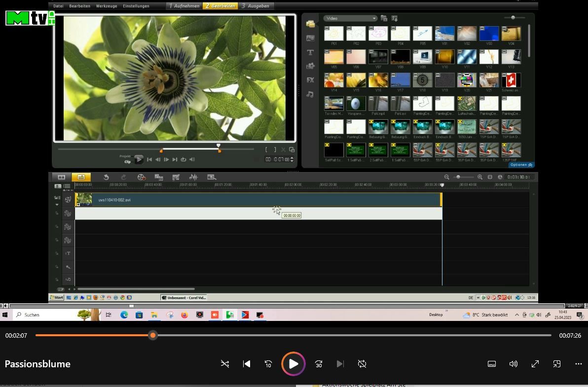588x387 pixels.
Task: Select the V20 test pattern thumbnail
Action: tap(467, 80)
